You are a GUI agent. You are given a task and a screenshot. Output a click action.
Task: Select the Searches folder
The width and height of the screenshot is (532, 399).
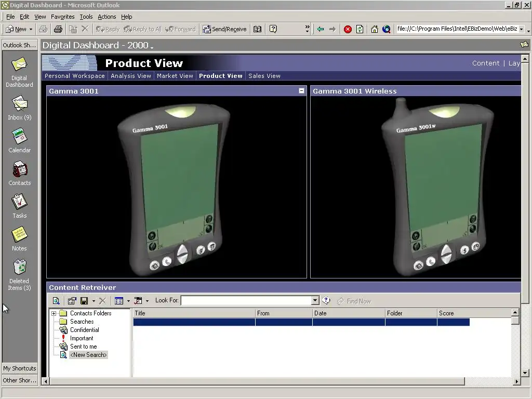(x=82, y=321)
